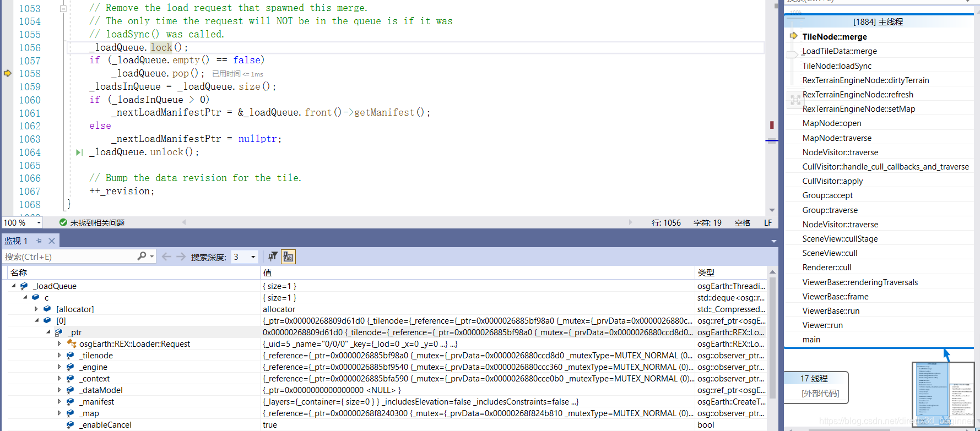Toggle the hex/text display button in watch toolbar
980x431 pixels.
click(288, 257)
